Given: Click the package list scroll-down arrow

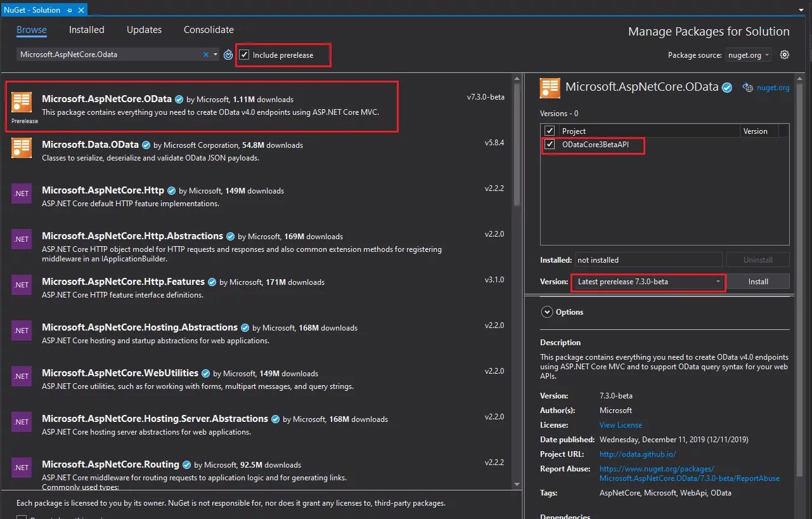Looking at the screenshot, I should [517, 485].
